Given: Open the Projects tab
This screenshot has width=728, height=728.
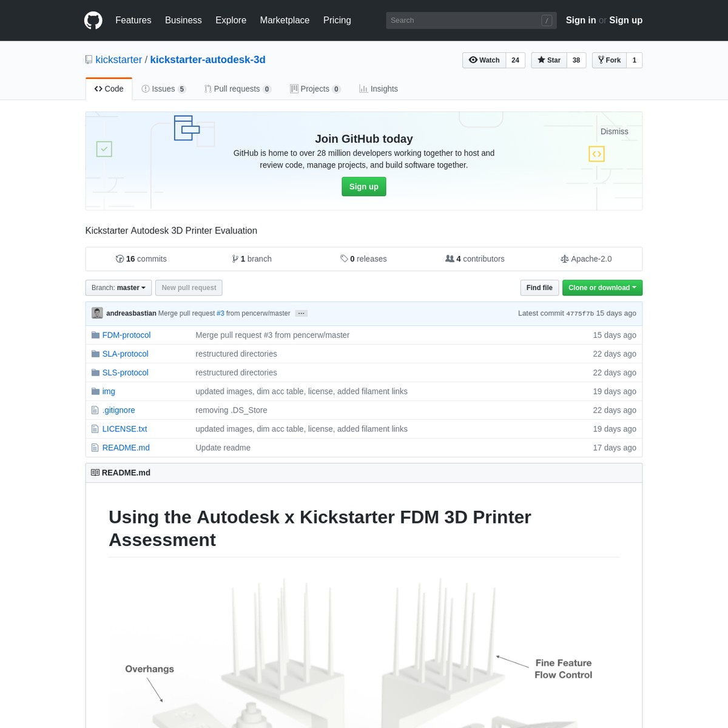Looking at the screenshot, I should (315, 89).
